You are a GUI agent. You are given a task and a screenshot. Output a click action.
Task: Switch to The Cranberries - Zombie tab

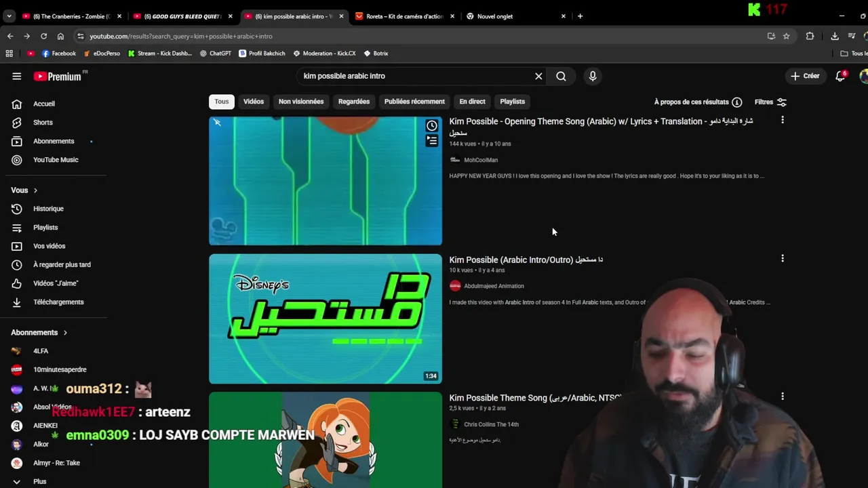click(x=71, y=16)
